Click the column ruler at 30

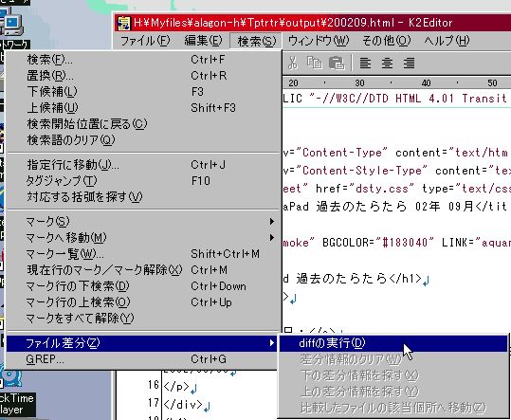360,83
